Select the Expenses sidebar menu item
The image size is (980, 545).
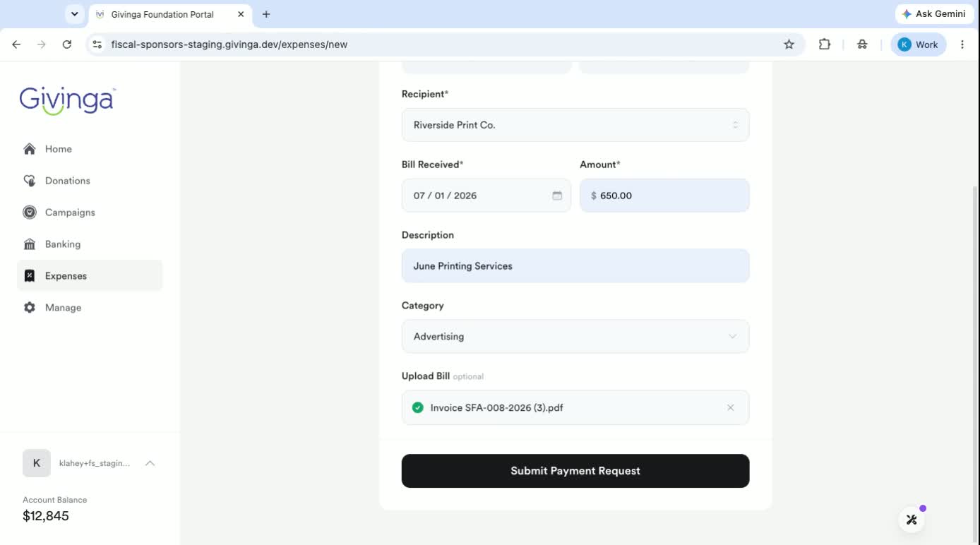pyautogui.click(x=90, y=276)
